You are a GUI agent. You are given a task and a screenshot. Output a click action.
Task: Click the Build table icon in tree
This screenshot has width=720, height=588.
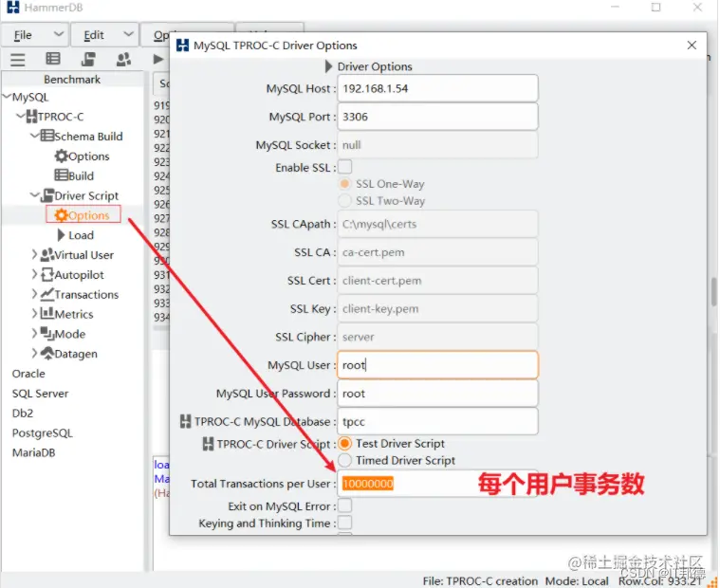tap(61, 175)
